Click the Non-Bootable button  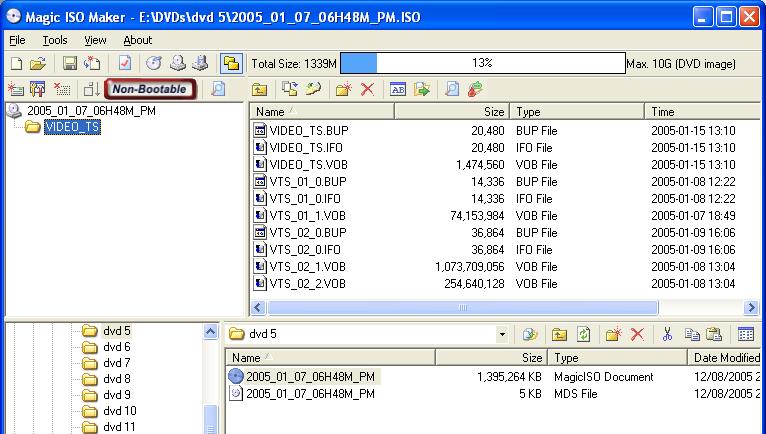click(150, 89)
